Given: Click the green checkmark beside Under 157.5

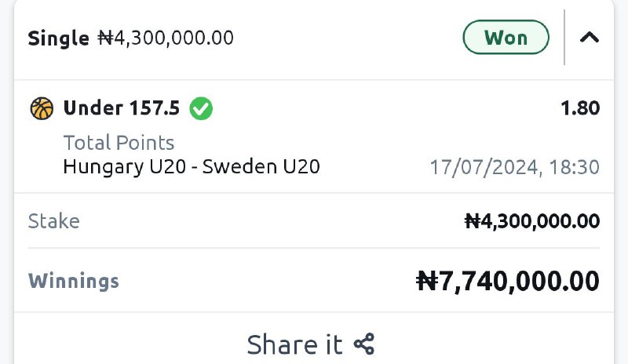Looking at the screenshot, I should 202,108.
